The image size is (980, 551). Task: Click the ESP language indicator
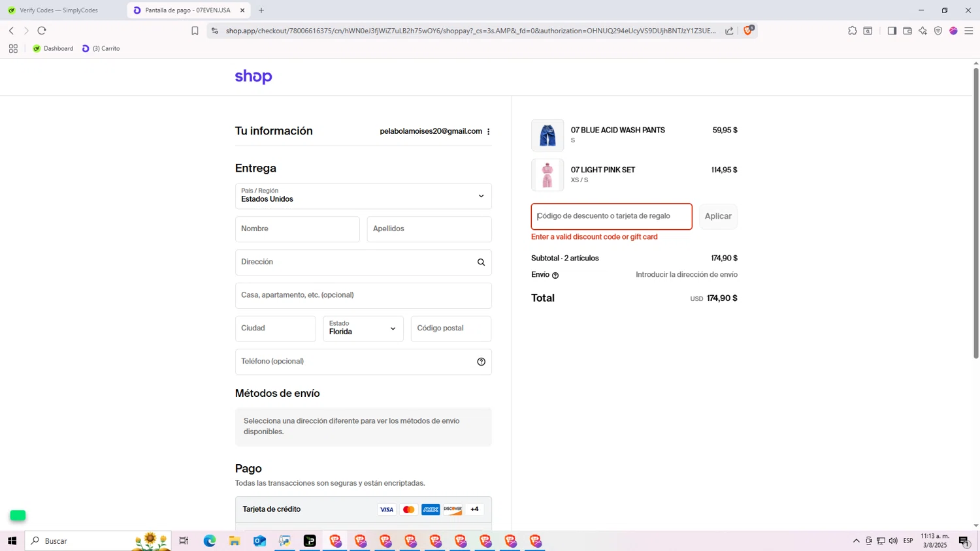click(908, 541)
